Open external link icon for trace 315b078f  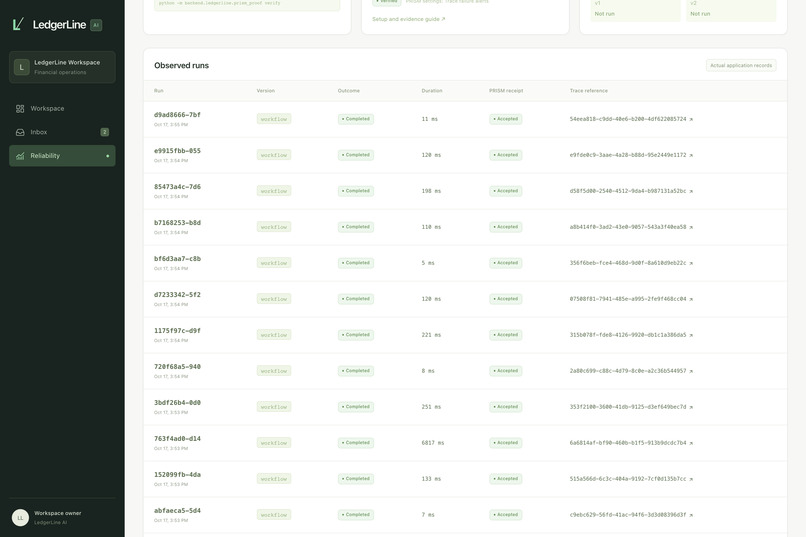coord(691,335)
